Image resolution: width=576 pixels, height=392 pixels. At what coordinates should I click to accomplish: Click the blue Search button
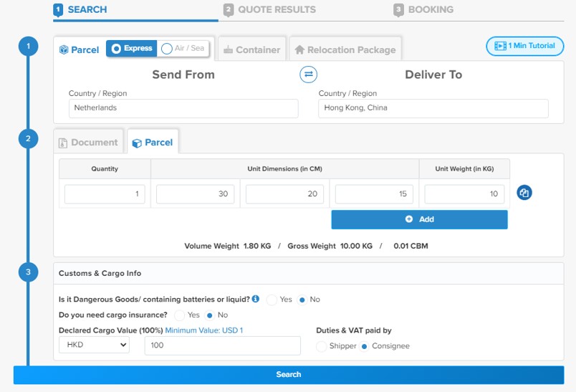point(289,375)
